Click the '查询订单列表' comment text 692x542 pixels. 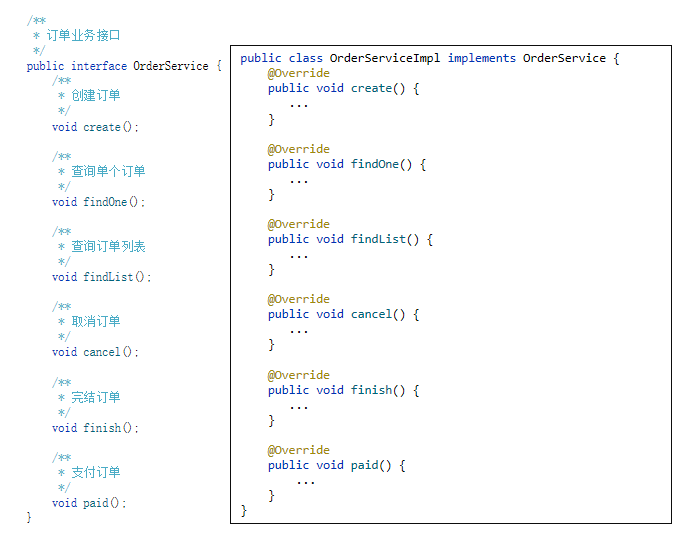tap(108, 246)
